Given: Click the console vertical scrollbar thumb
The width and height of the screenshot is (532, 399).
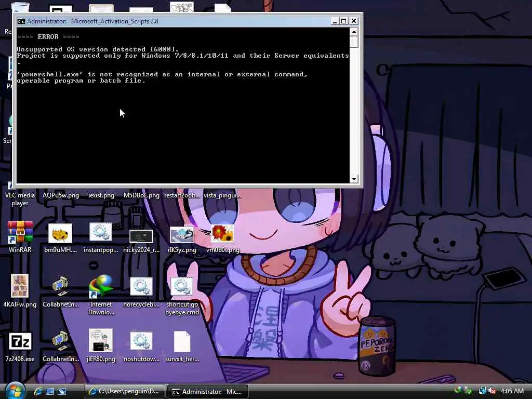Looking at the screenshot, I should (x=354, y=42).
